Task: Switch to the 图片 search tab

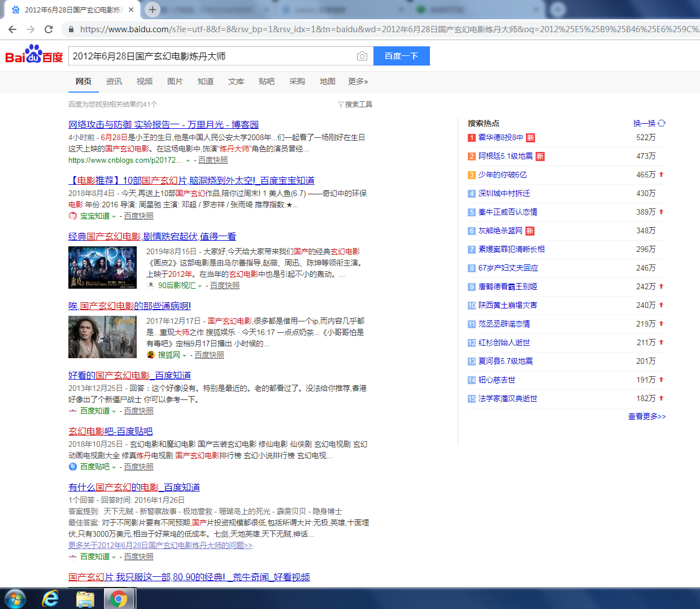Action: click(175, 81)
